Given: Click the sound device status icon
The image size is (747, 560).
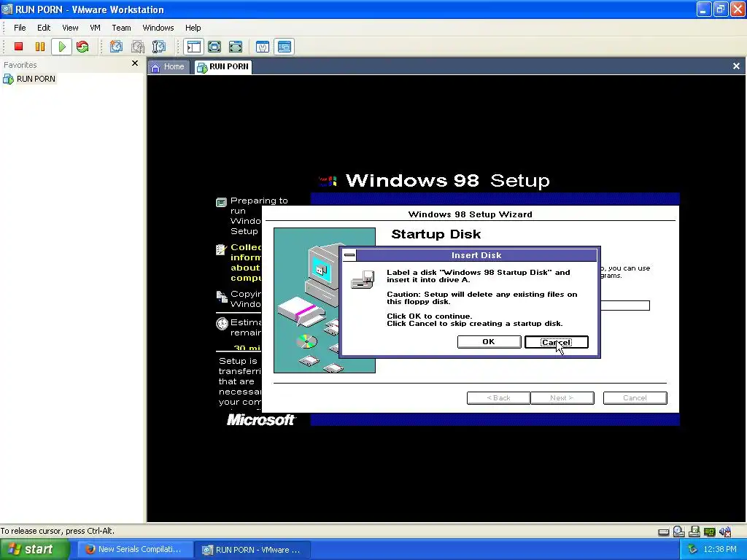Looking at the screenshot, I should [x=725, y=532].
